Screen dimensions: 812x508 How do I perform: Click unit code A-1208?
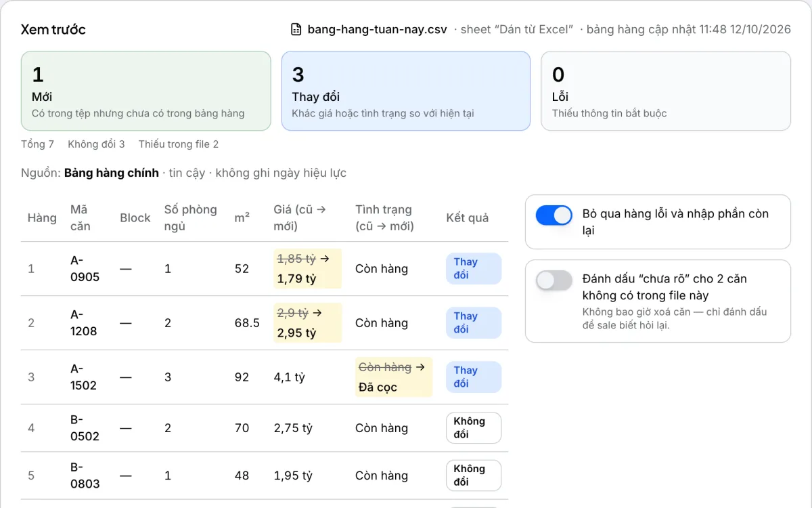click(x=84, y=323)
